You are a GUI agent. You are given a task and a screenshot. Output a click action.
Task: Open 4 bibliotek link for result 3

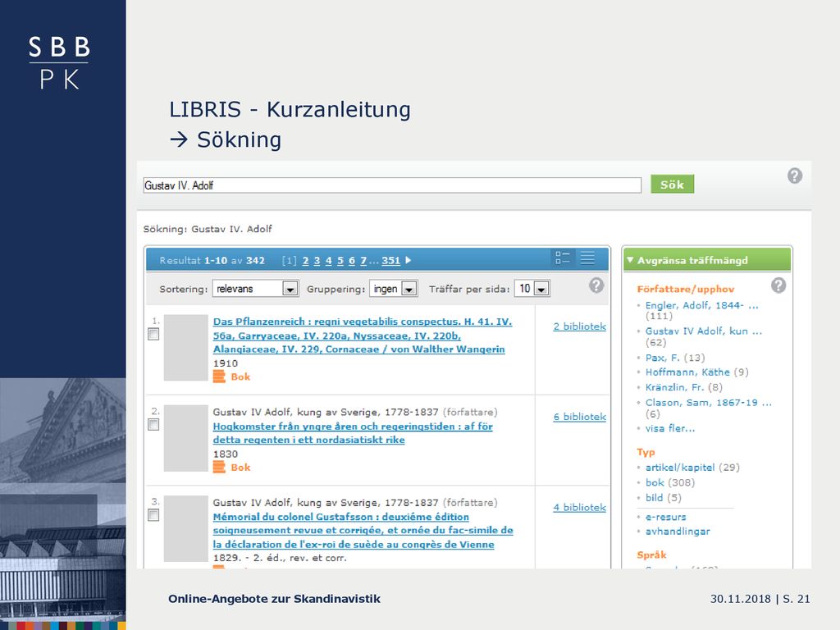tap(580, 507)
